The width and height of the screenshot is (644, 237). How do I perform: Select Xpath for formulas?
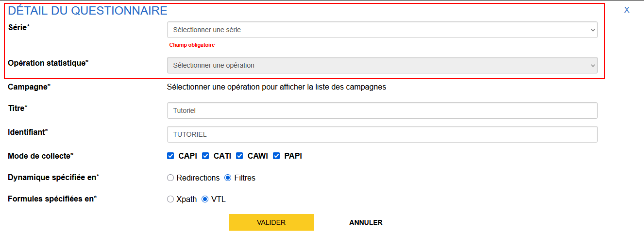click(170, 199)
